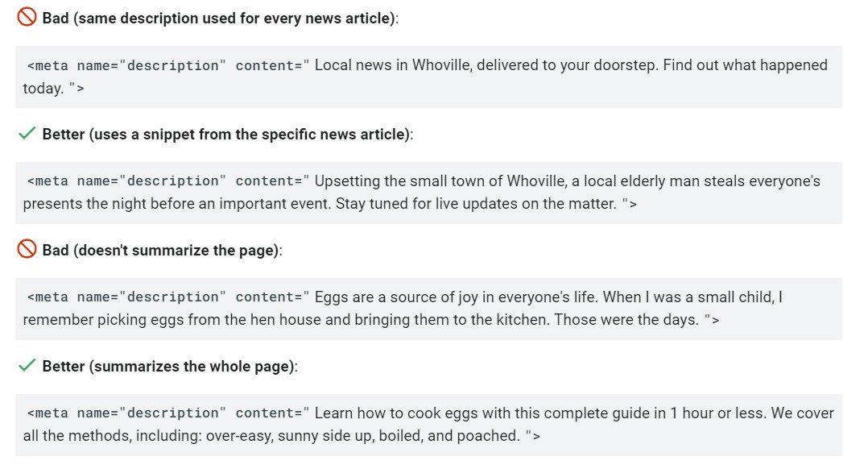868x469 pixels.
Task: Click the meta tag text in eggs joy block
Action: 168,297
